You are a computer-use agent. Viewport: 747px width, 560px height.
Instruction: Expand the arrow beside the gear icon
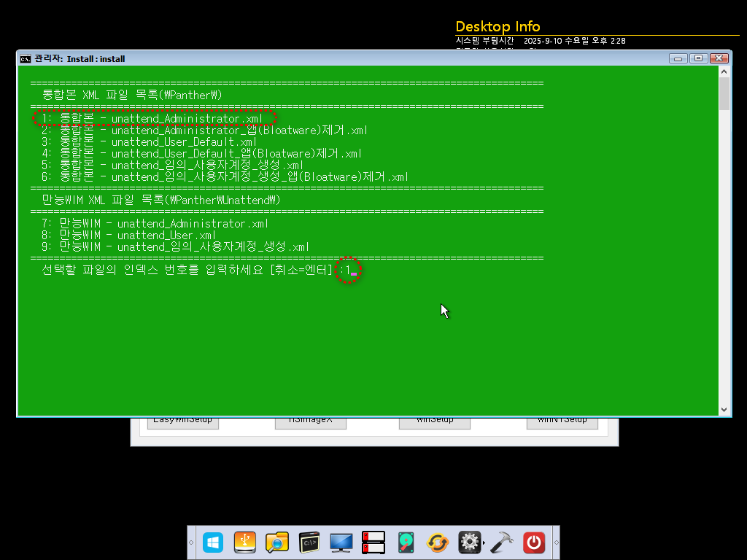(484, 542)
